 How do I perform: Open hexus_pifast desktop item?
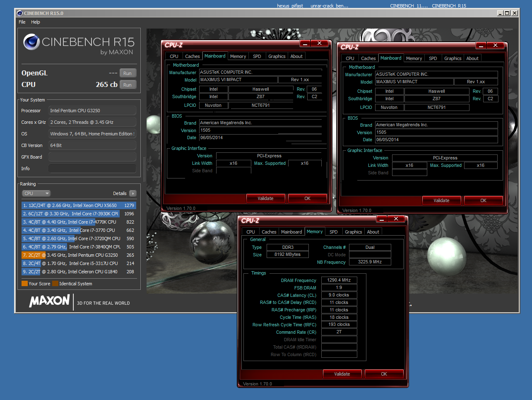(290, 6)
